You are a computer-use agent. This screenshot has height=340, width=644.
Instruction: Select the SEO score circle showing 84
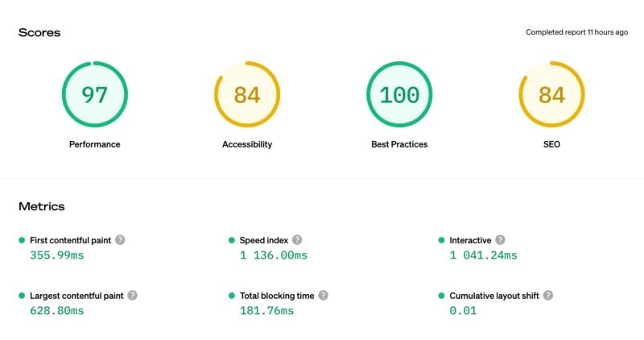click(551, 94)
